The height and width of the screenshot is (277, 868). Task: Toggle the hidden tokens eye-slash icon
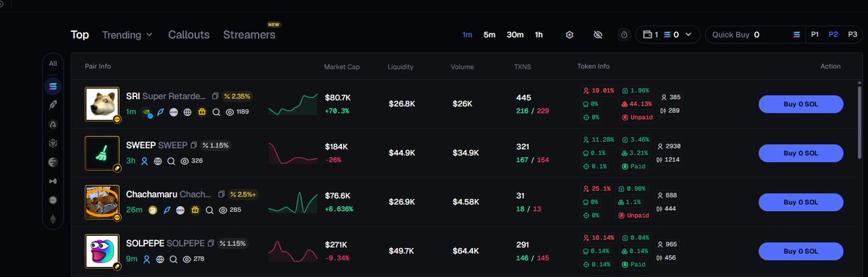[597, 35]
